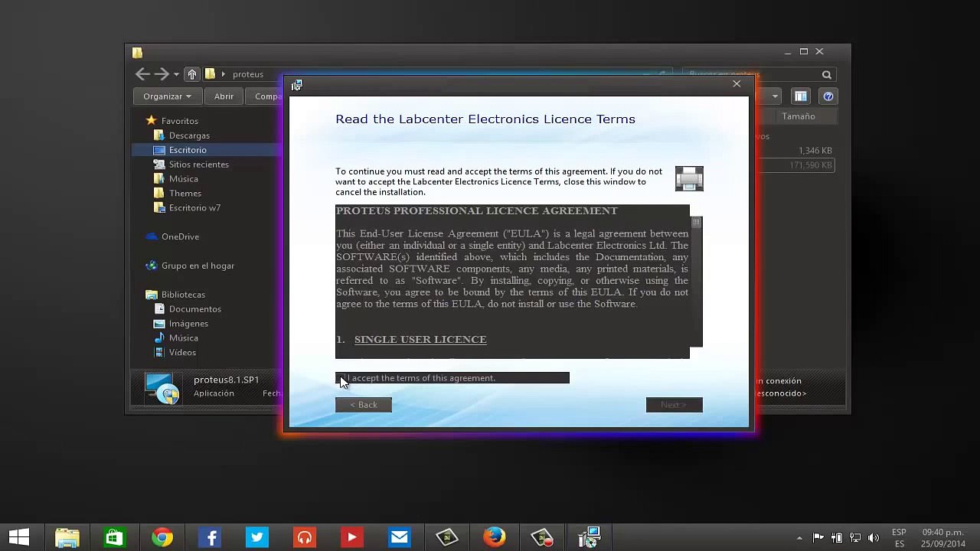
Task: Click the SINGLE USER LICENCE heading
Action: (x=420, y=339)
